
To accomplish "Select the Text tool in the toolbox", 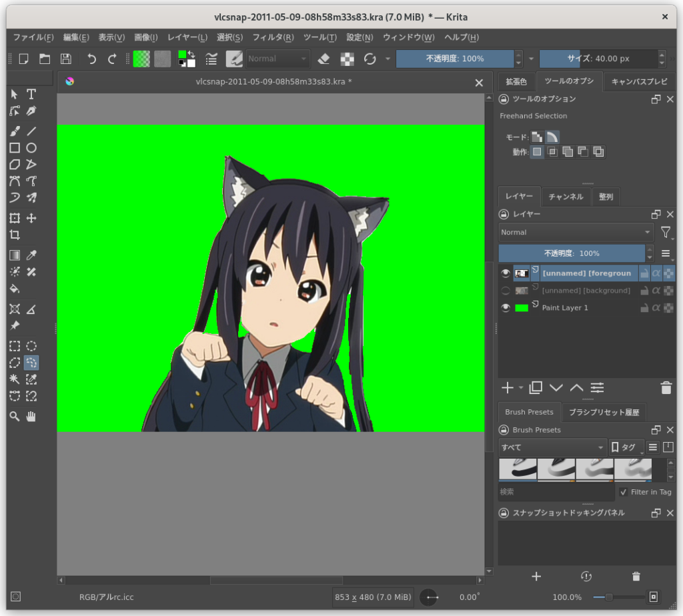I will (31, 94).
